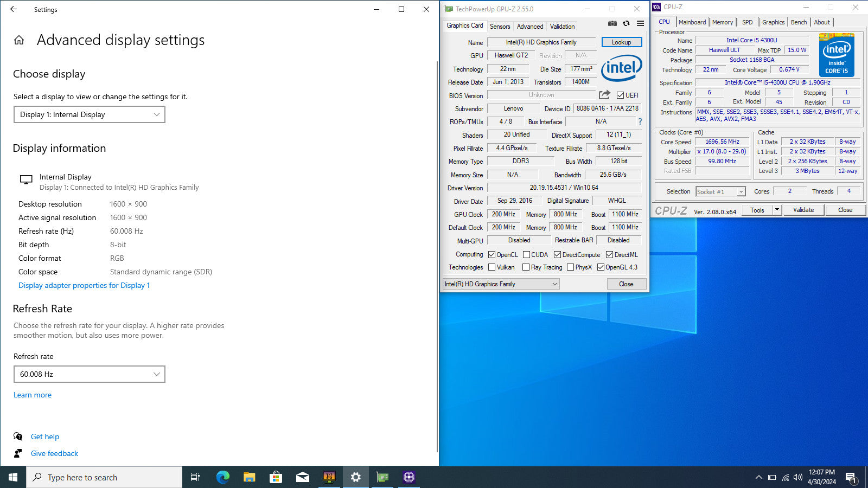Click the Bus Interface question mark icon
The image size is (868, 488).
(x=640, y=121)
